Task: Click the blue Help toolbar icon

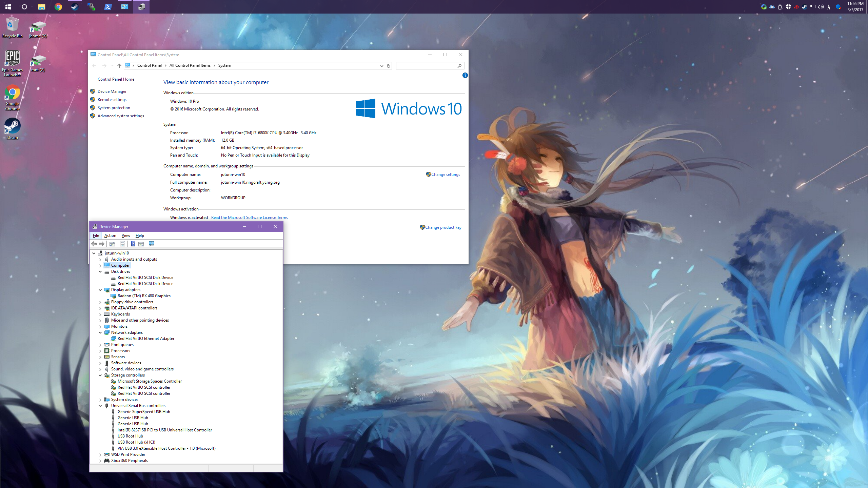Action: point(133,244)
